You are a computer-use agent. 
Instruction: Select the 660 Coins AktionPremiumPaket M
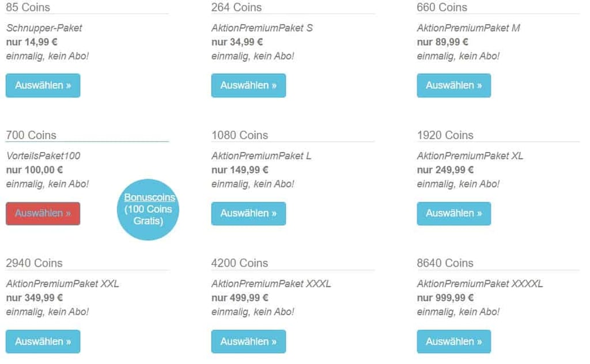[454, 85]
